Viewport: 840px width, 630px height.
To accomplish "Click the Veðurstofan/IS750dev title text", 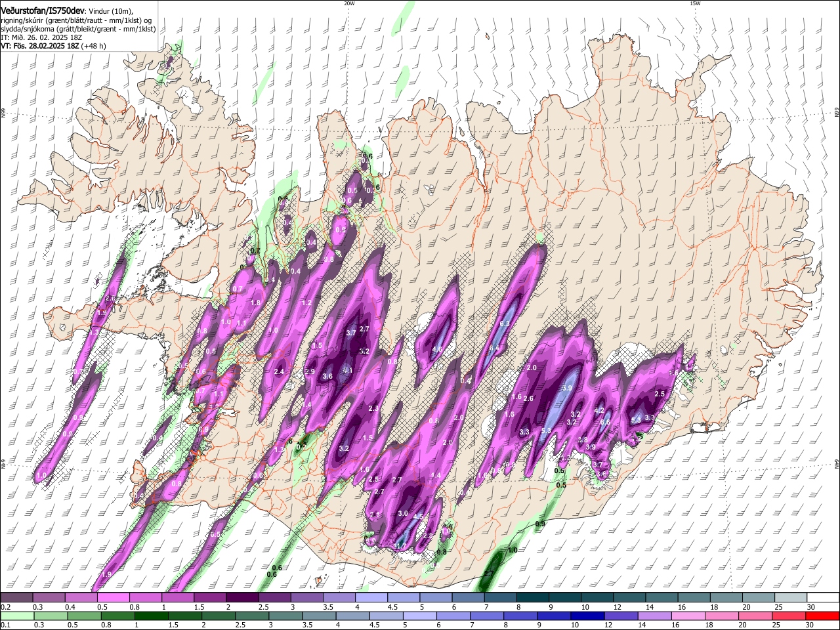I will click(x=43, y=11).
